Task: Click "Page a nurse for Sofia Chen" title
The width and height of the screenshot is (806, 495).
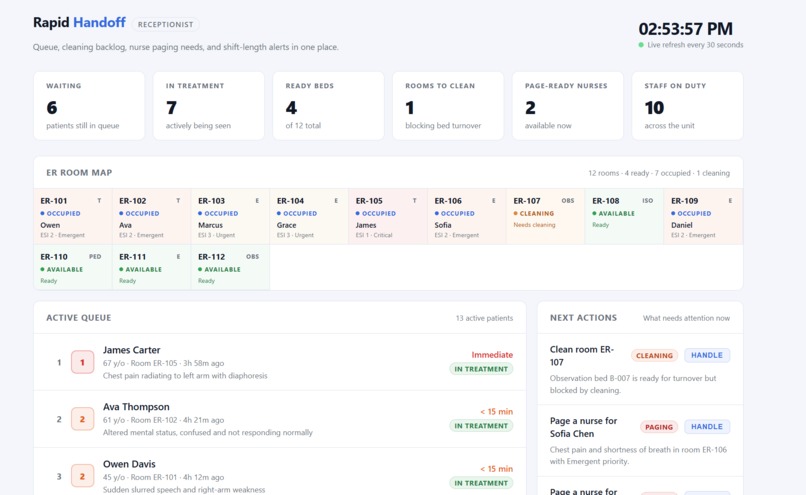Action: [583, 427]
